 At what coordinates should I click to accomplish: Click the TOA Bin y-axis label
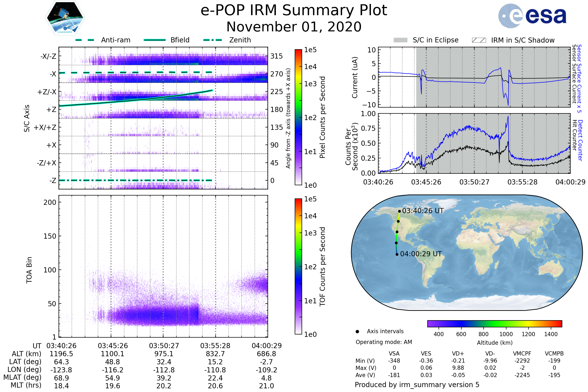[x=29, y=270]
